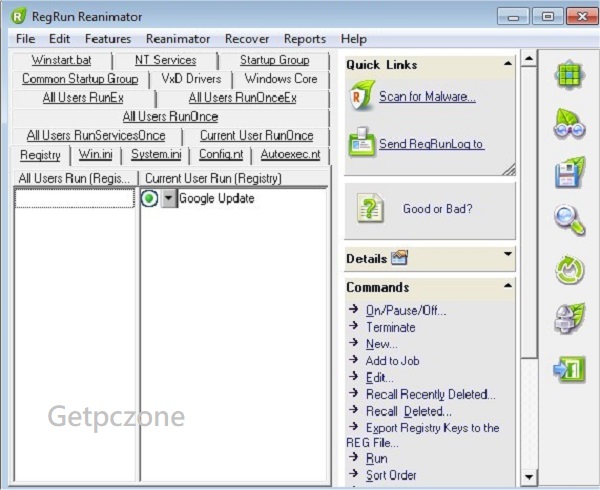Click the Scan for Malware link

coord(427,96)
